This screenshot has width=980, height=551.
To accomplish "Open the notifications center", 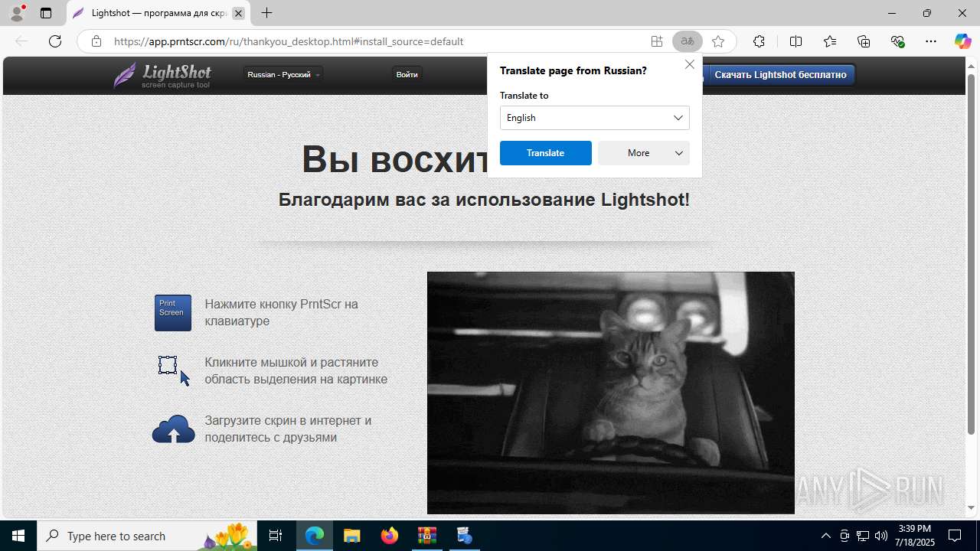I will pos(955,536).
